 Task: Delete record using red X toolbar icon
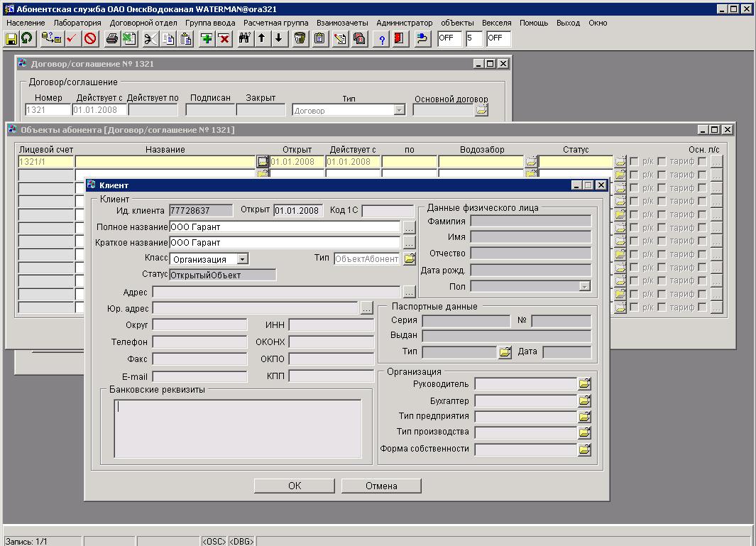point(224,38)
